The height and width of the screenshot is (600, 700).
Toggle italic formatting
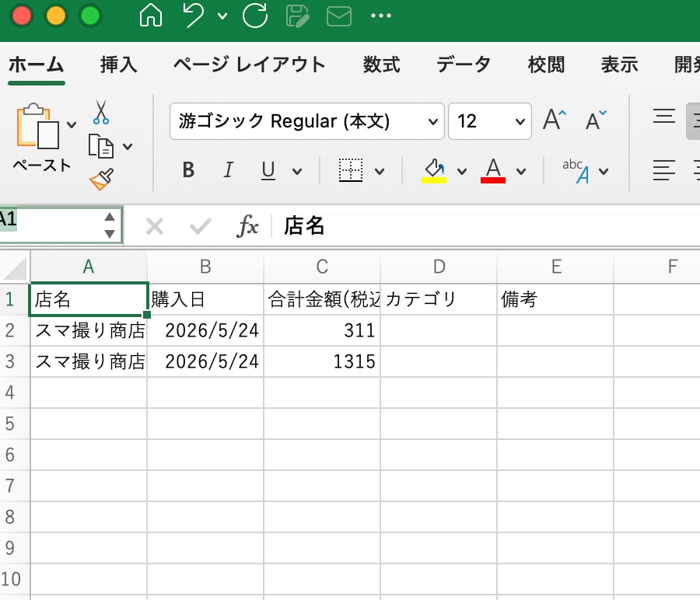click(228, 170)
